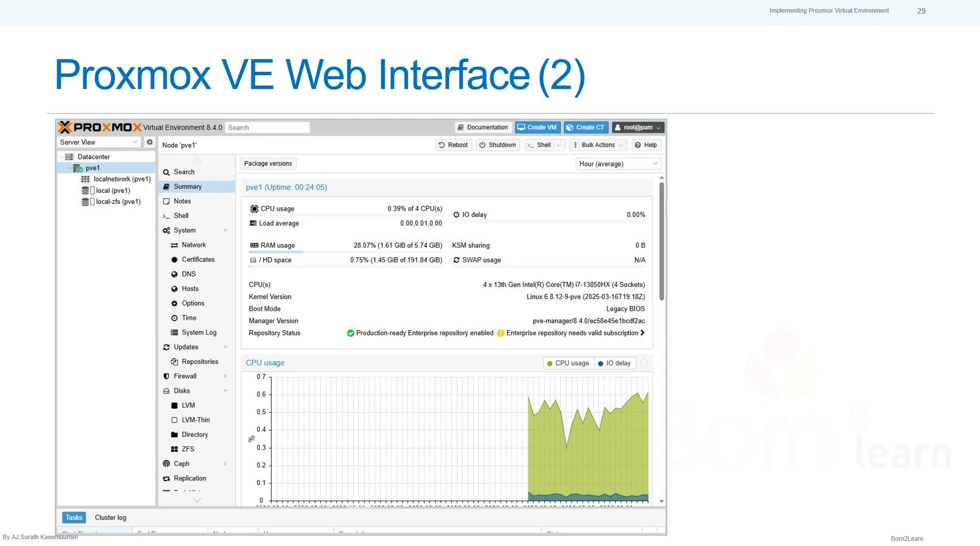The height and width of the screenshot is (546, 980).
Task: Open the Shell entry in node menu
Action: (x=196, y=216)
